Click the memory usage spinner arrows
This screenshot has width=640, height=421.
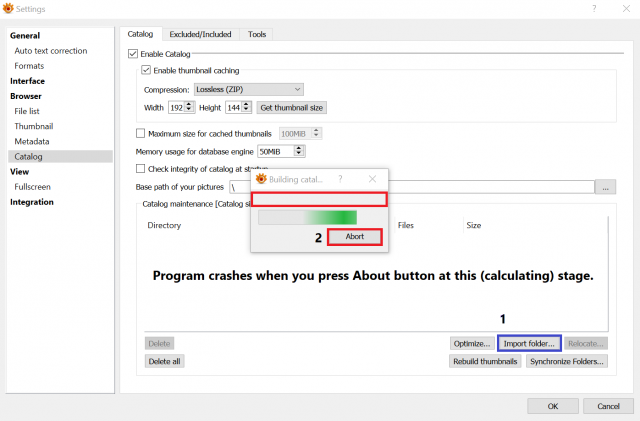click(299, 151)
